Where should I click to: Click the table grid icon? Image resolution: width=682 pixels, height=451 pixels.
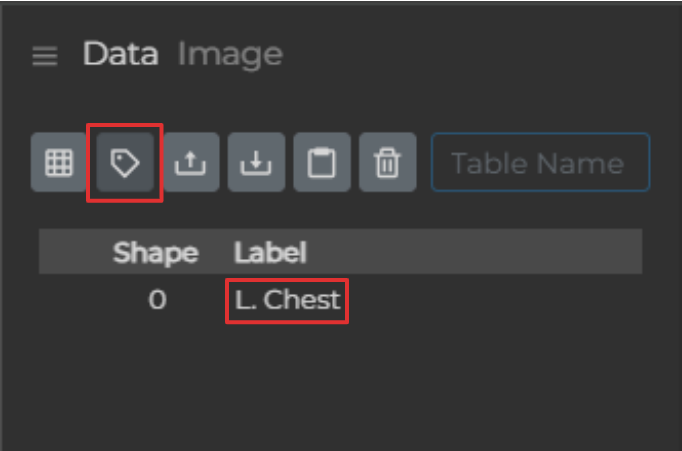[x=60, y=163]
